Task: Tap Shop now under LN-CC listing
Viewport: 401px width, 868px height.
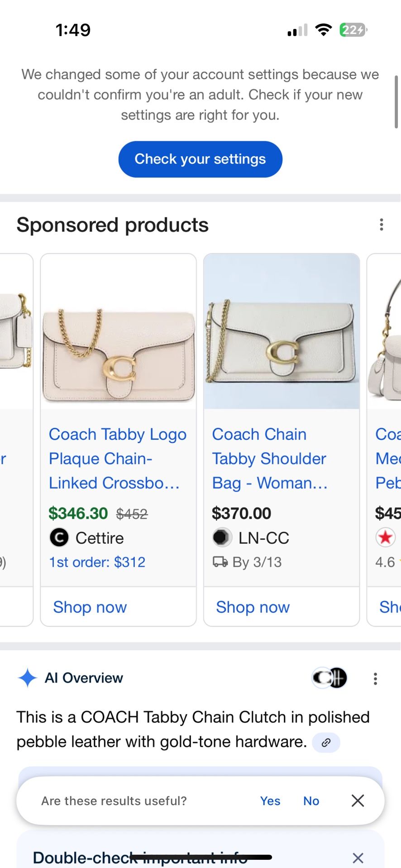Action: tap(253, 607)
